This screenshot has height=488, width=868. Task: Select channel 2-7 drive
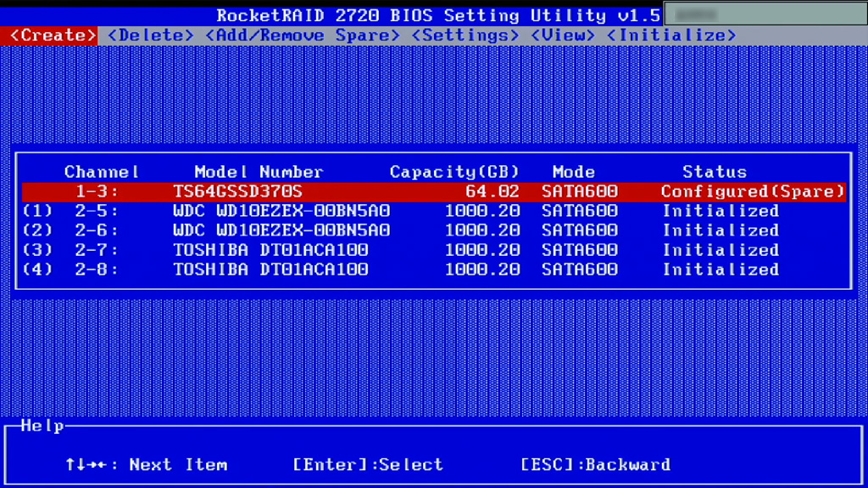point(434,250)
